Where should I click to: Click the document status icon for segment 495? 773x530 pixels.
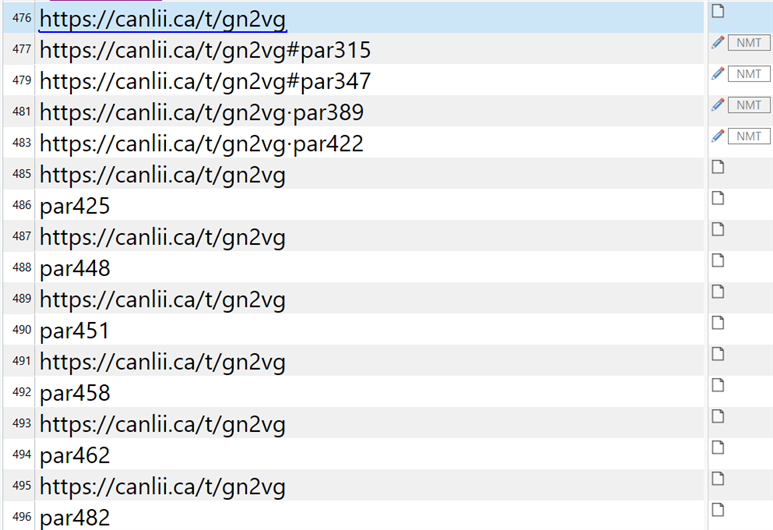718,479
